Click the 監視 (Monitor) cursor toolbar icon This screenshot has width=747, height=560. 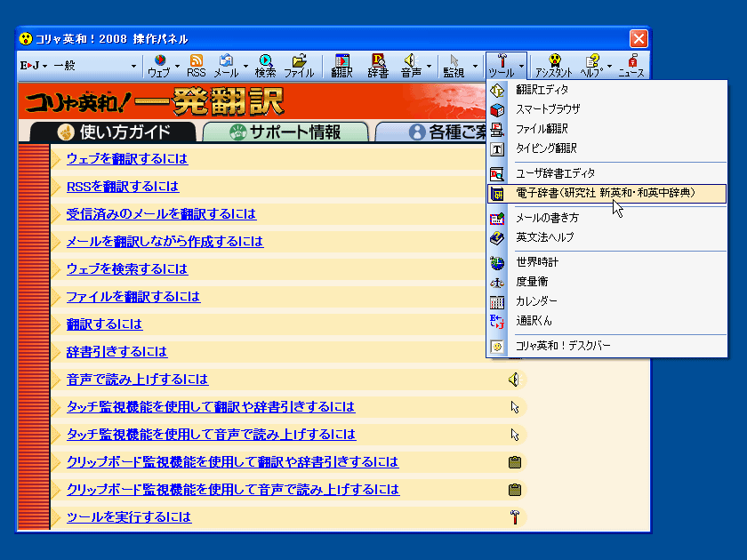pyautogui.click(x=454, y=66)
